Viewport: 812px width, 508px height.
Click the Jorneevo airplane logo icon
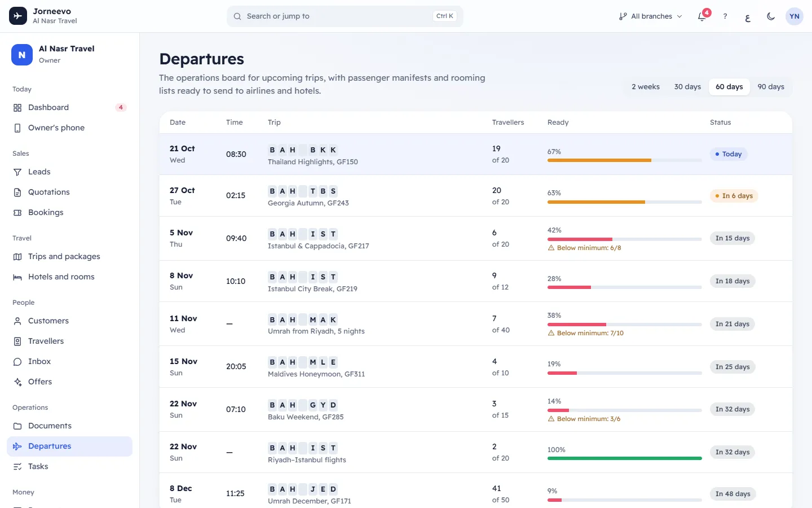(x=18, y=16)
